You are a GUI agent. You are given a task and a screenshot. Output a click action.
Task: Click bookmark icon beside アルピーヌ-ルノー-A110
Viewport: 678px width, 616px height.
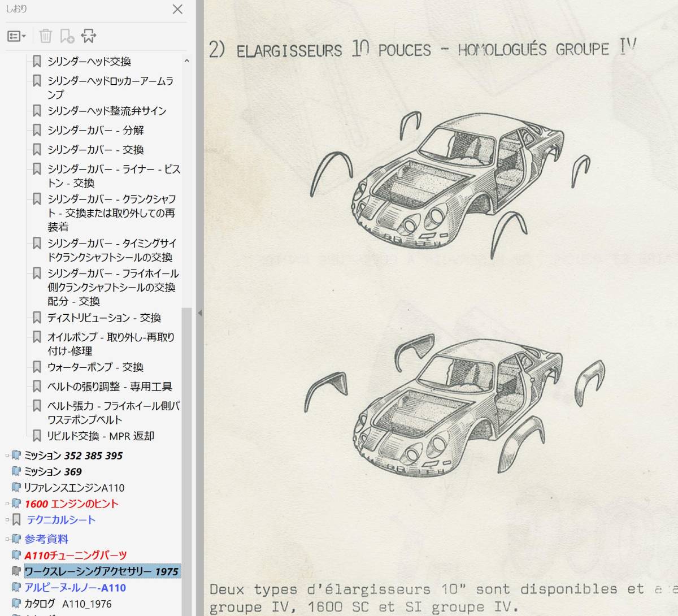click(x=16, y=588)
